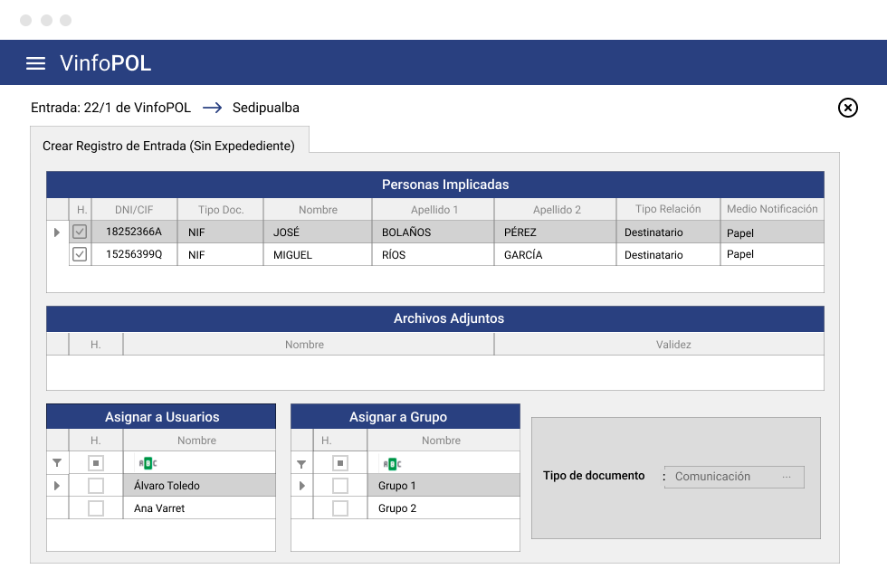Screen dimensions: 887x588
Task: Click the filter funnel icon in Asignar a Usuarios
Action: (x=57, y=463)
